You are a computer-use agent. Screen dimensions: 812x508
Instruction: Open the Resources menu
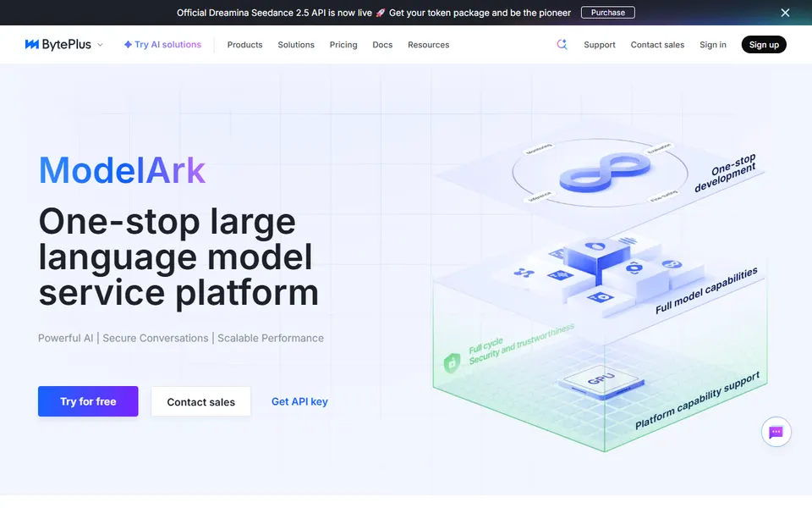click(428, 45)
